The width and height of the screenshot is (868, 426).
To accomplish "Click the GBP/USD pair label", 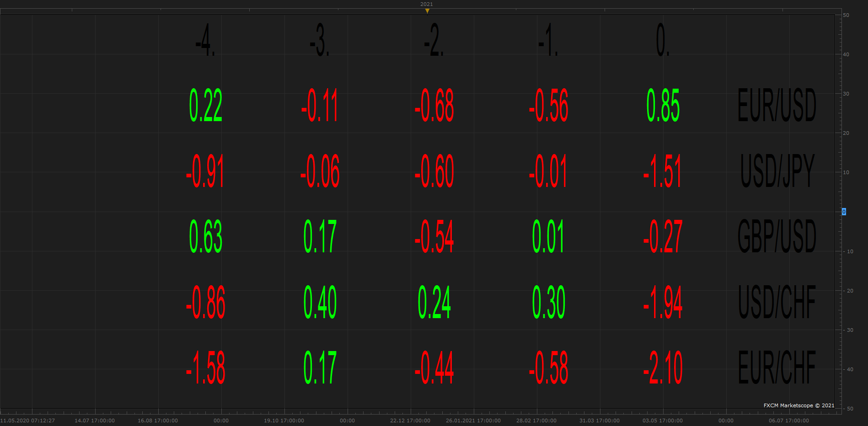I will click(x=777, y=236).
